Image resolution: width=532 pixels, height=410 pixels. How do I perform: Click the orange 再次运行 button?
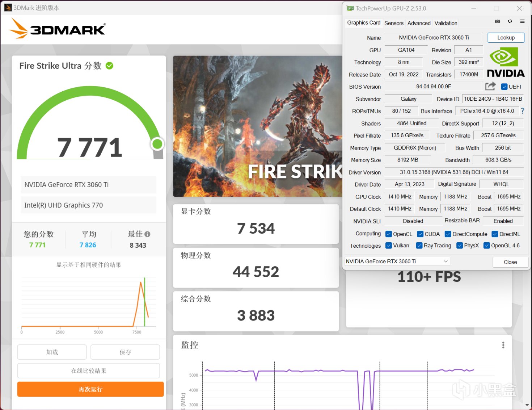pos(90,389)
